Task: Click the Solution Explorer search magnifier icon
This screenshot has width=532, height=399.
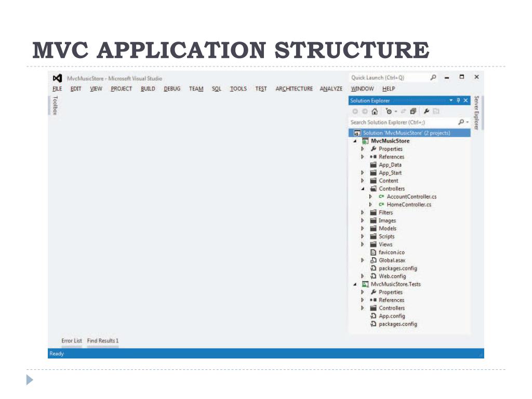Action: (461, 122)
